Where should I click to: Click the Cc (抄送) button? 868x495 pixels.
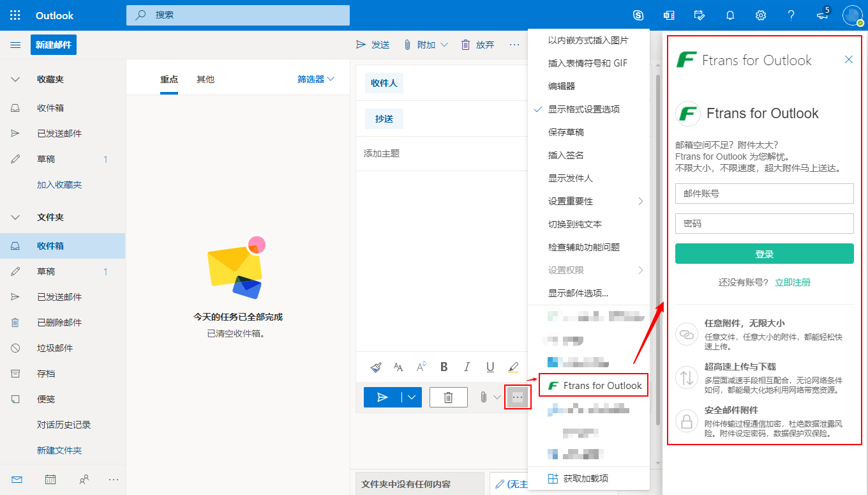pyautogui.click(x=384, y=119)
